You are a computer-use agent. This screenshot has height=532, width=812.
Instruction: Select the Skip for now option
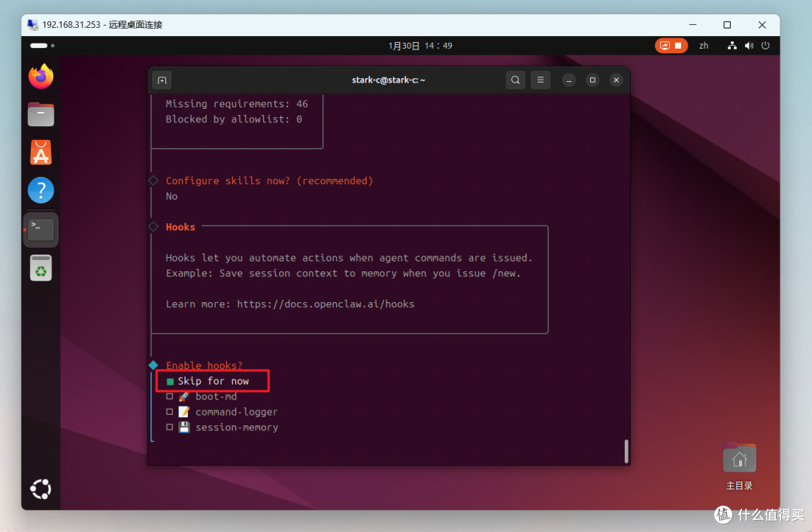[x=214, y=381]
